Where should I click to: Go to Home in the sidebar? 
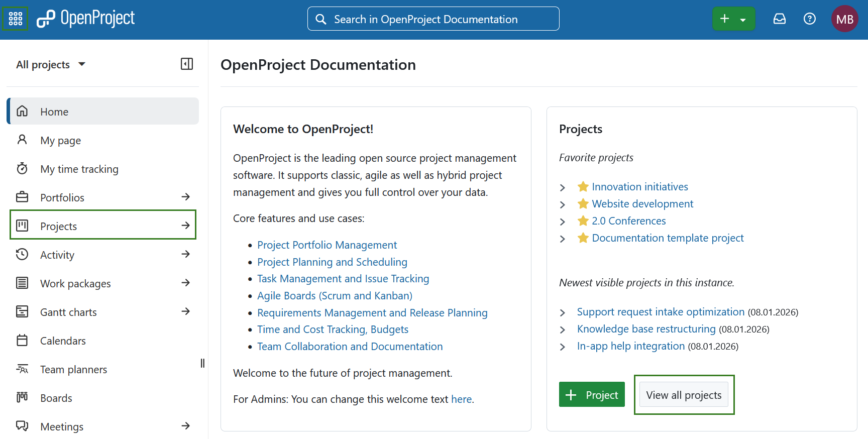coord(103,111)
